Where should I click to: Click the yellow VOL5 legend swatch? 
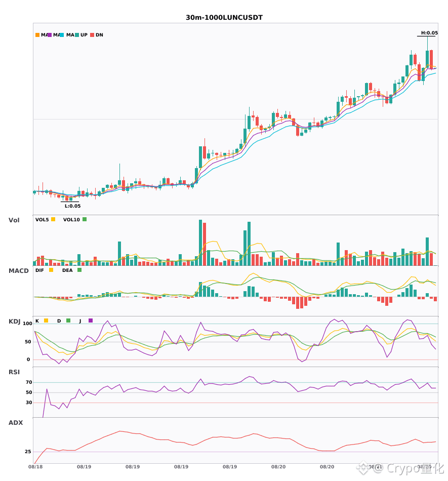[x=53, y=219]
